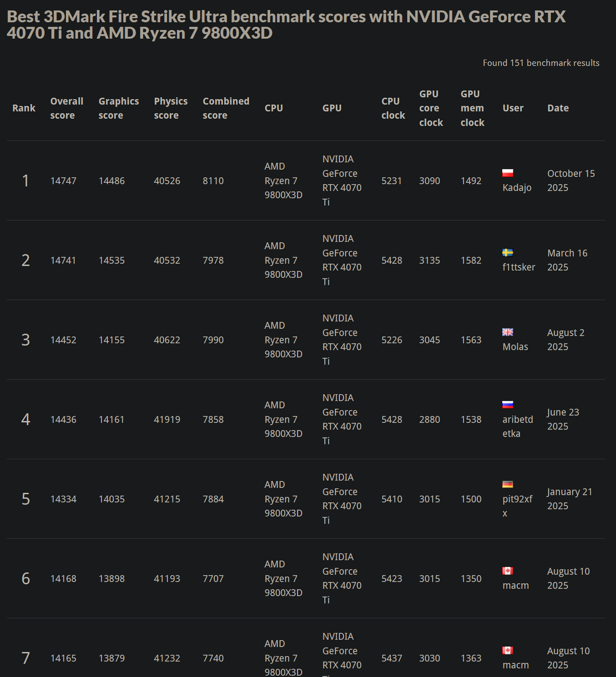The image size is (616, 677).
Task: Open user Molas's profile
Action: (515, 347)
